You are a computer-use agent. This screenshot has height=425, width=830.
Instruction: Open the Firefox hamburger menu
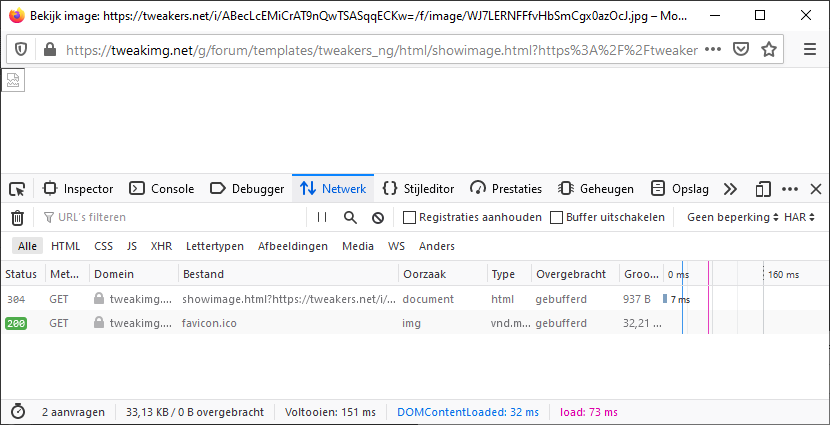coord(810,50)
